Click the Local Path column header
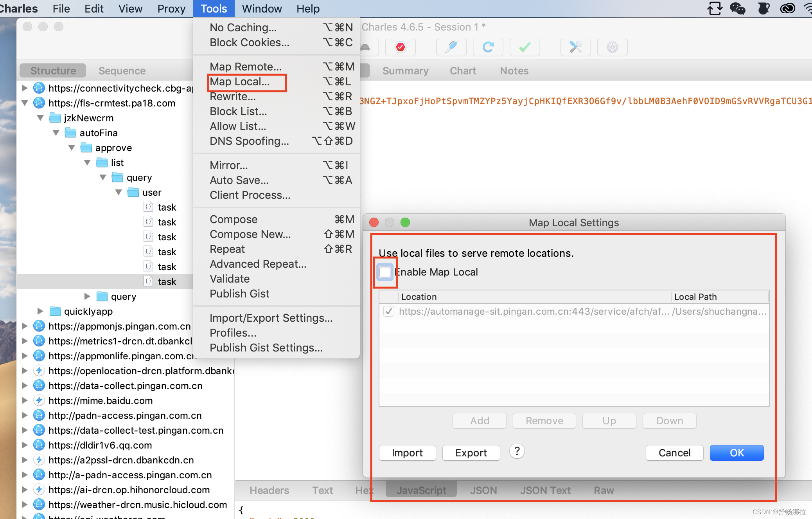Screen dimensions: 812x519 click(720, 297)
